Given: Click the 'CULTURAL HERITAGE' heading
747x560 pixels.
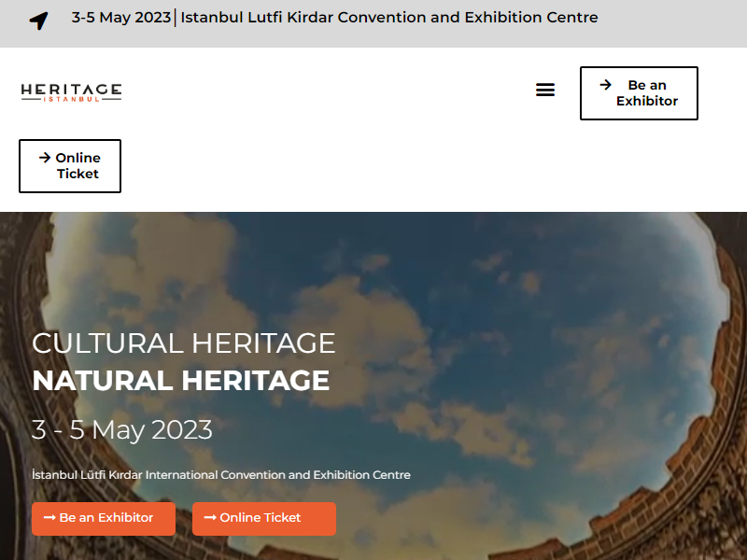Looking at the screenshot, I should pyautogui.click(x=184, y=343).
